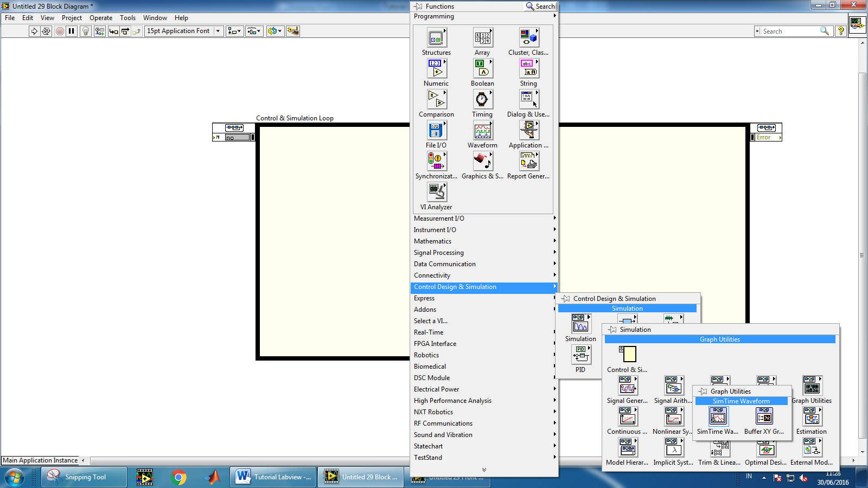Expand the Align Objects dropdown
The height and width of the screenshot is (488, 868).
(x=234, y=31)
